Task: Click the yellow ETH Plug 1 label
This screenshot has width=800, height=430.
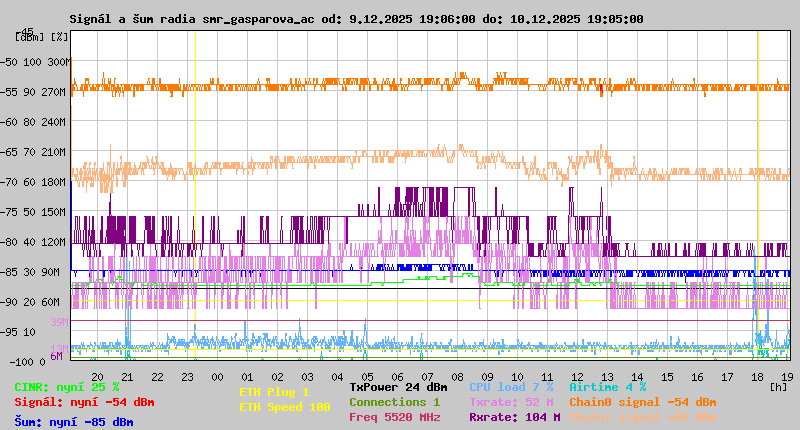Action: point(274,392)
